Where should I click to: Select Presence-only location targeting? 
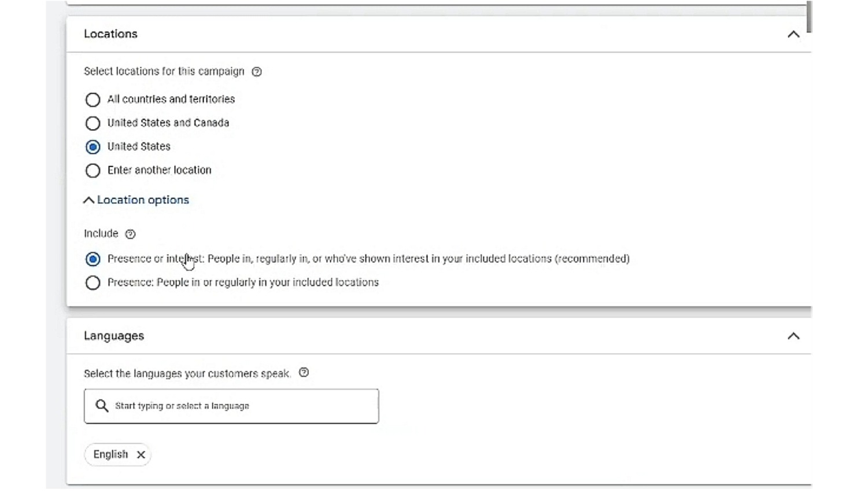point(93,283)
